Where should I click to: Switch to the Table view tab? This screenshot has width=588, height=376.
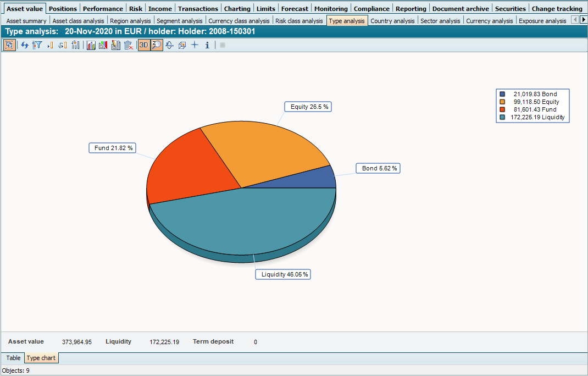click(13, 358)
